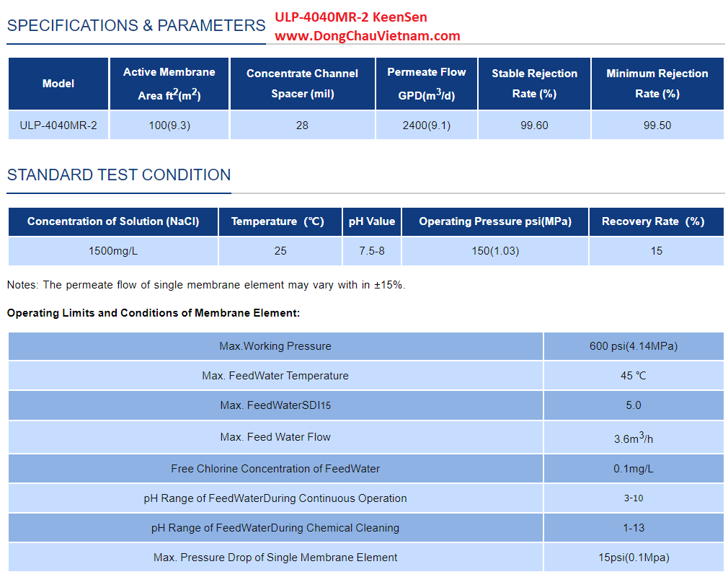The height and width of the screenshot is (577, 728).
Task: Select the 1500mg/L concentration cell
Action: point(113,251)
